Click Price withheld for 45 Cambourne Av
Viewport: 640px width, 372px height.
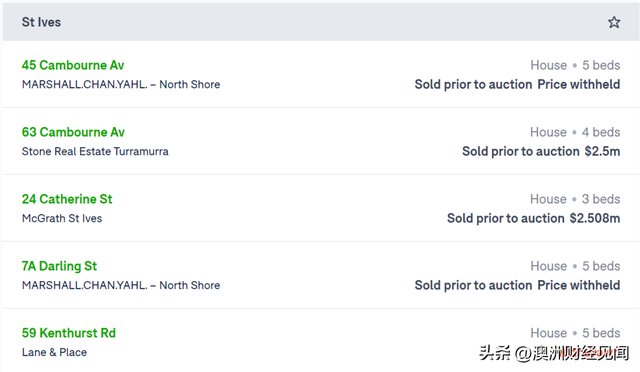click(x=579, y=85)
